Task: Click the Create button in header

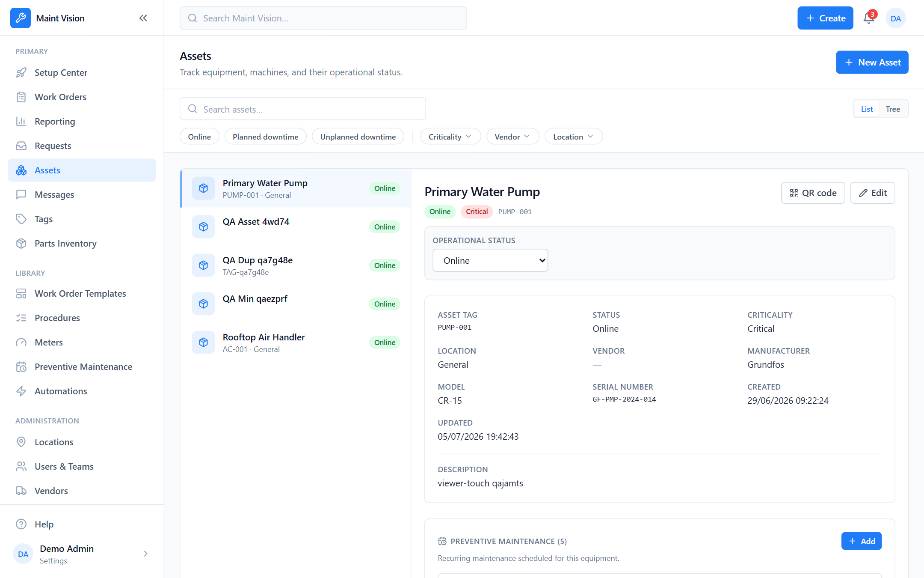Action: point(825,18)
